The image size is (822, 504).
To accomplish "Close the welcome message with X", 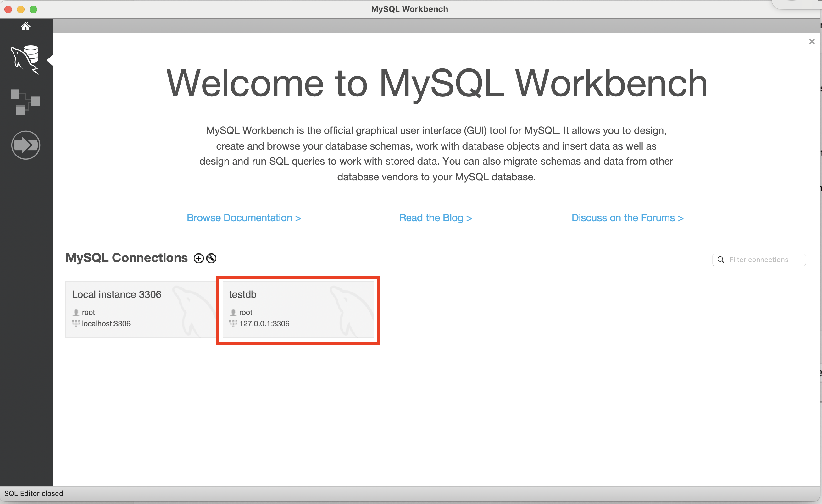I will pos(812,42).
